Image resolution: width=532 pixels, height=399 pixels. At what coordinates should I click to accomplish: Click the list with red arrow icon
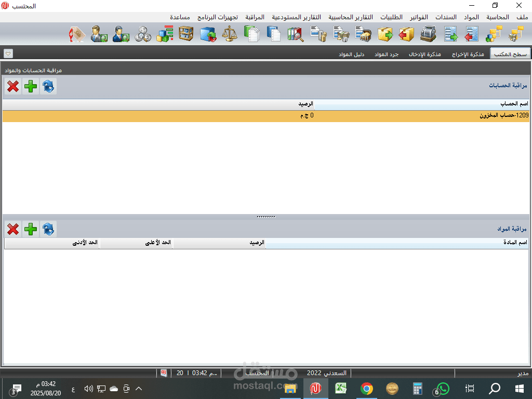tap(472, 34)
